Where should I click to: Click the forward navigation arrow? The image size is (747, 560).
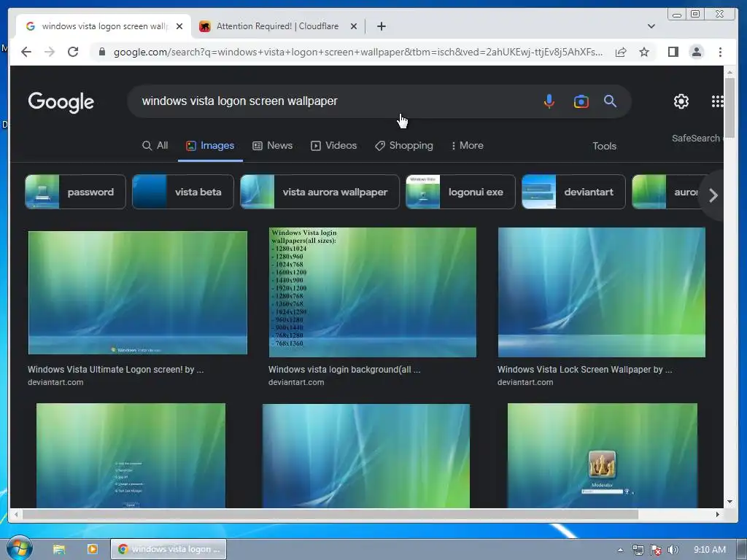[50, 52]
